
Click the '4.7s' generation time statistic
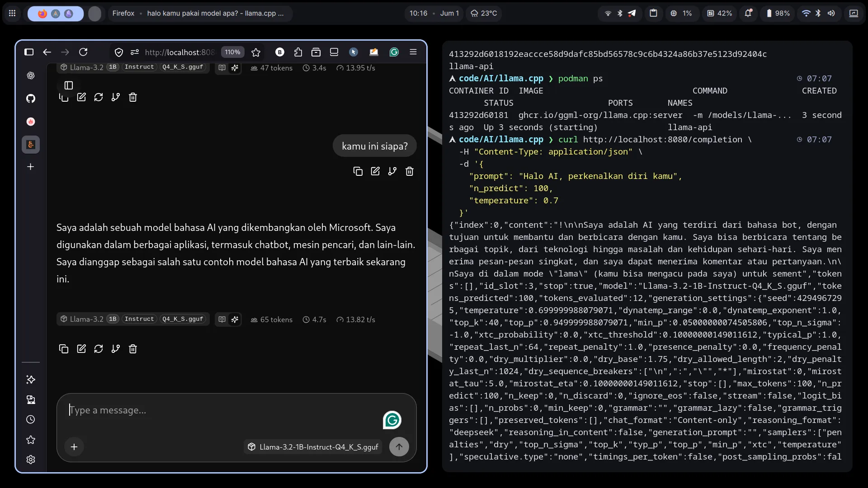point(314,319)
